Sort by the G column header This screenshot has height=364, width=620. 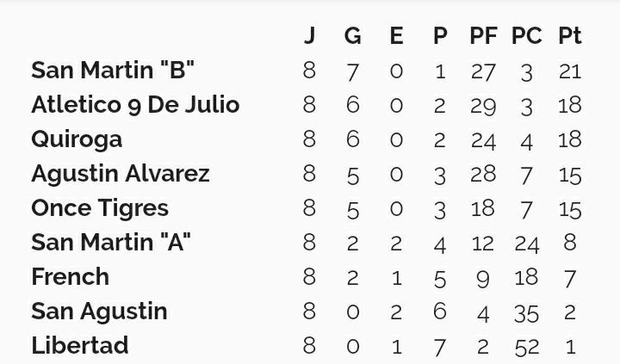point(353,35)
